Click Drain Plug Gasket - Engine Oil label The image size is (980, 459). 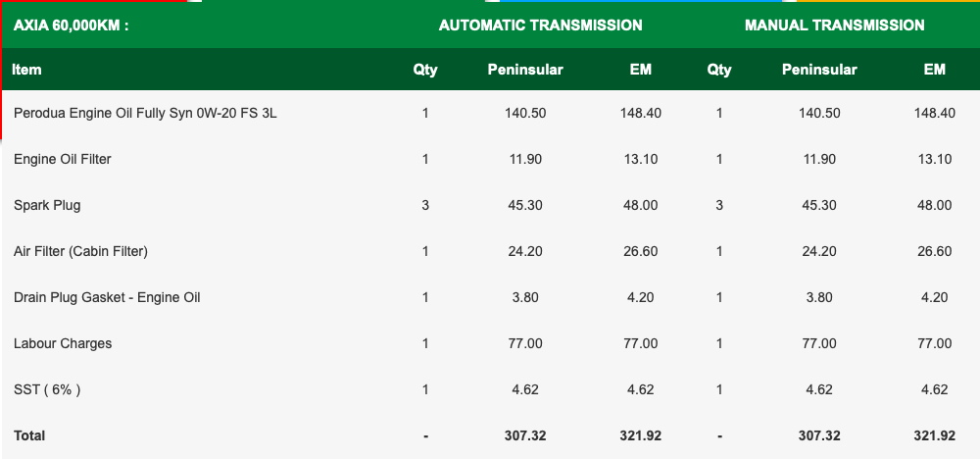pyautogui.click(x=107, y=297)
